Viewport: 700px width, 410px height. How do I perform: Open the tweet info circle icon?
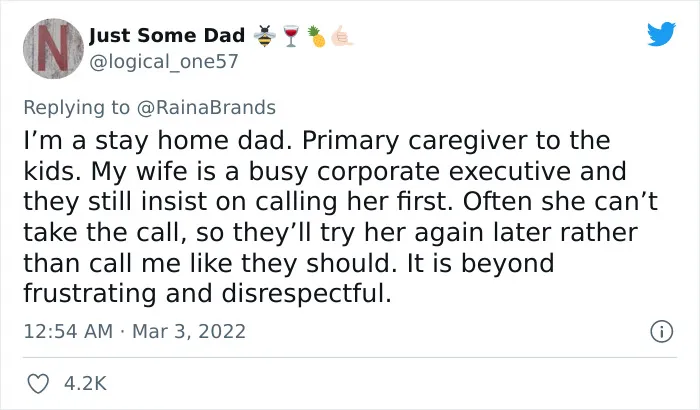click(x=661, y=332)
